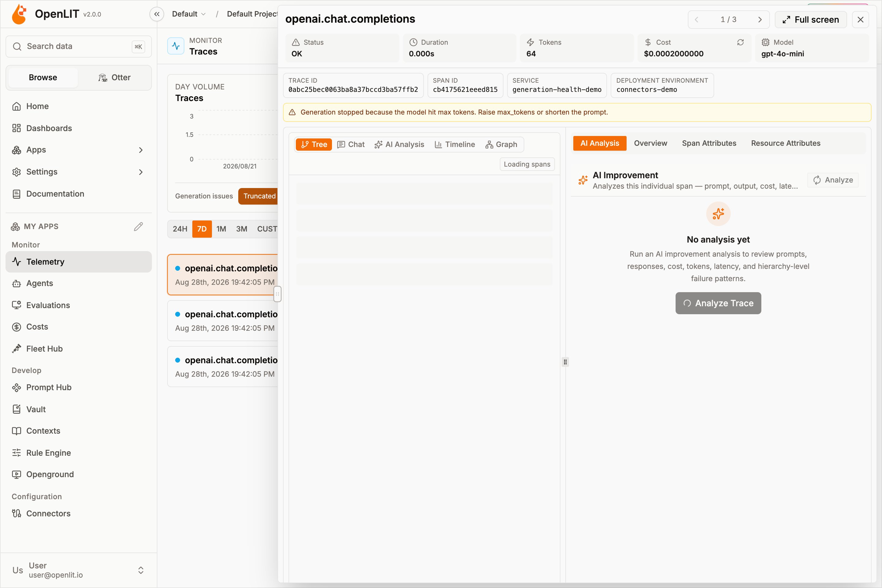This screenshot has height=588, width=882.
Task: Select the 24H time range
Action: click(180, 229)
